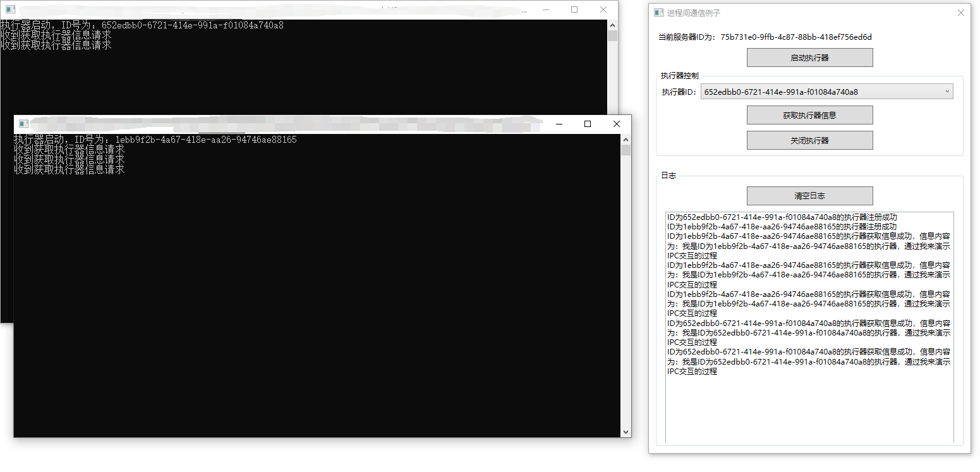Click scroll-up arrow in back console window
This screenshot has width=980, height=472.
(612, 25)
